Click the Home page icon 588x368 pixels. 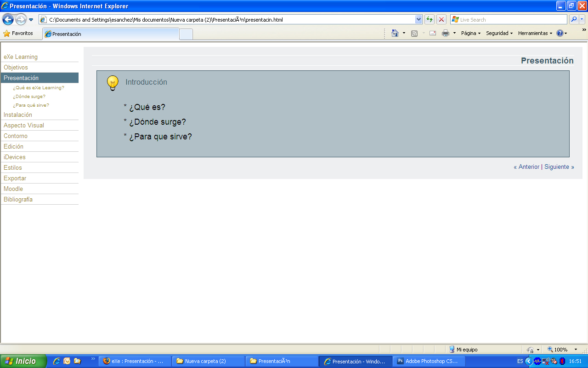(395, 33)
